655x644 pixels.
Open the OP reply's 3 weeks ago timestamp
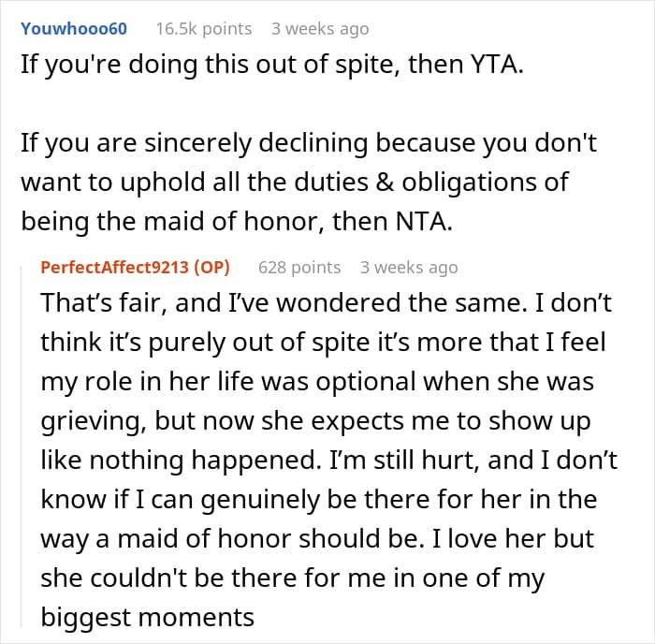pyautogui.click(x=409, y=268)
